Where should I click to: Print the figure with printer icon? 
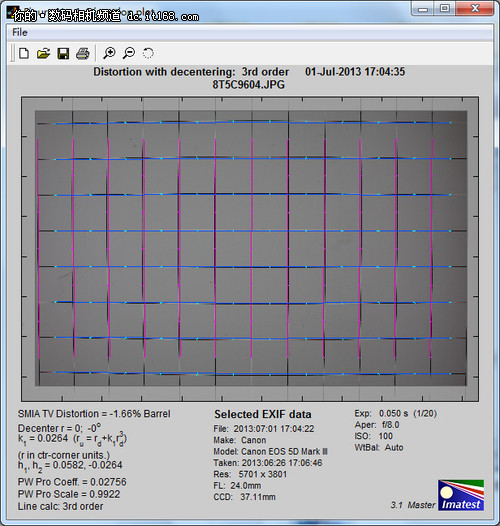83,53
